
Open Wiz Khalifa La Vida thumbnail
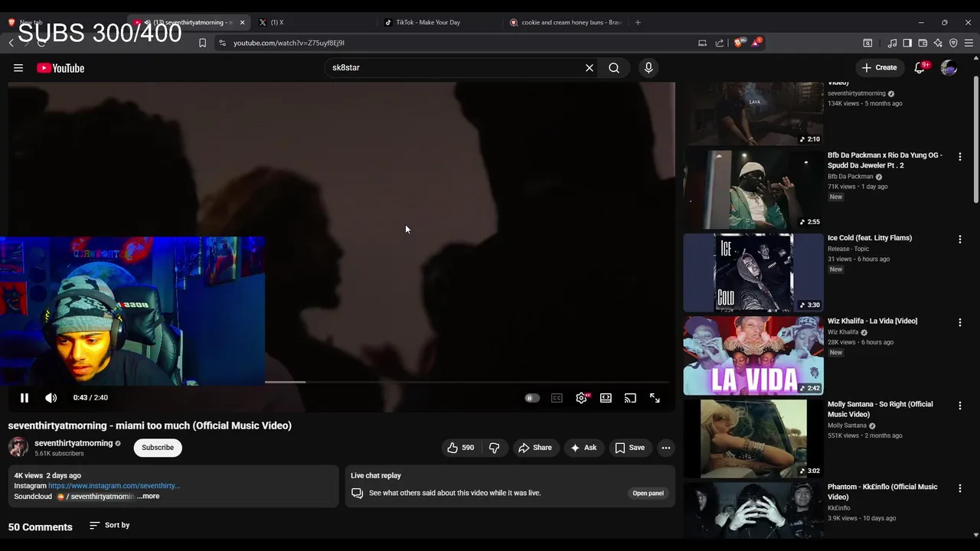tap(754, 356)
